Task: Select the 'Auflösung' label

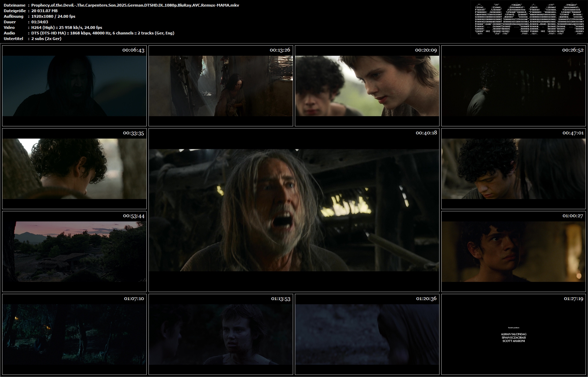Action: (x=14, y=16)
